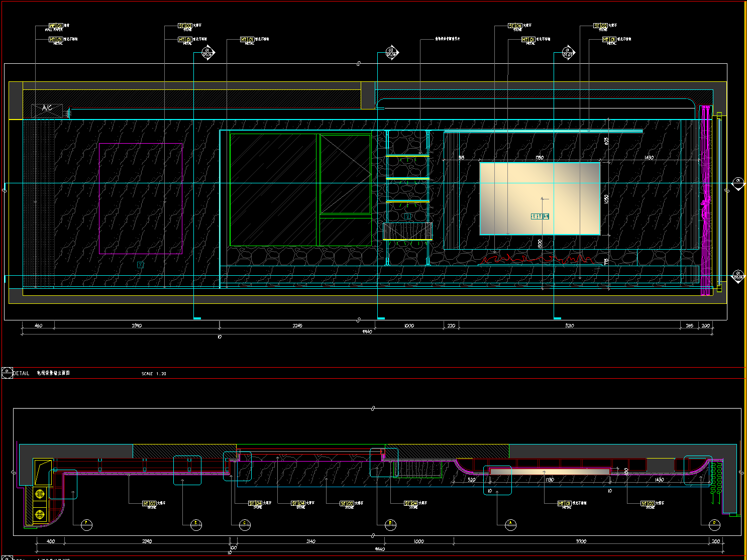Click the lower stove burner in plan
The height and width of the screenshot is (560, 747).
coord(40,514)
